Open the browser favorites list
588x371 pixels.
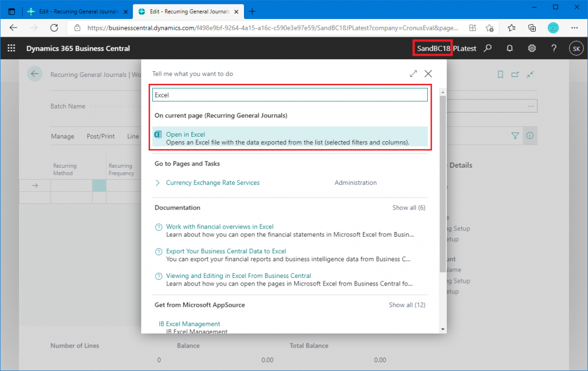pos(512,28)
